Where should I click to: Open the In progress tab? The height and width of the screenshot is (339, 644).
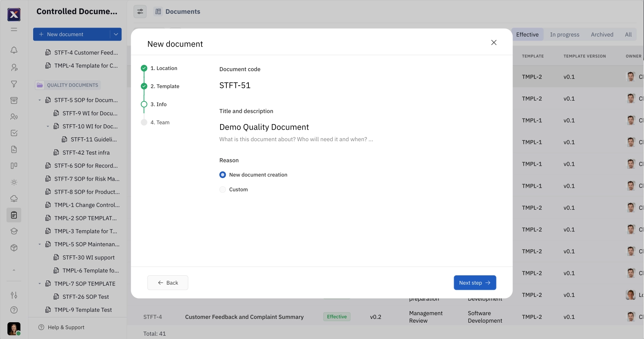coord(564,34)
